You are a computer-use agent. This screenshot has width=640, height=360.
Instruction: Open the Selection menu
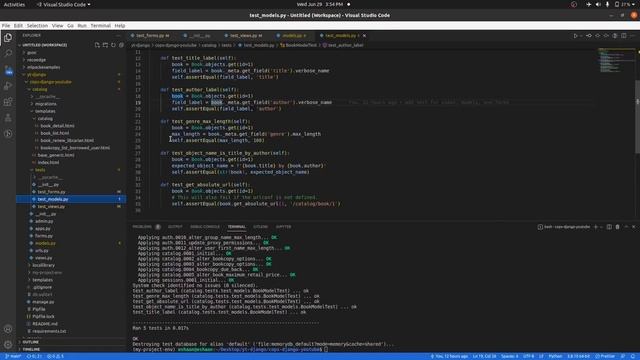(37, 25)
